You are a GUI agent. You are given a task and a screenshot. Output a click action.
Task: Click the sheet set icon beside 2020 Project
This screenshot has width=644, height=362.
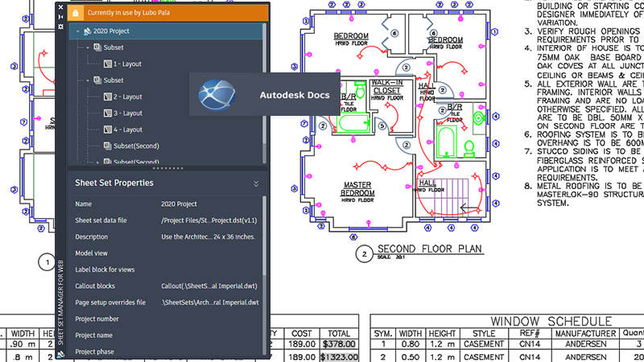pyautogui.click(x=87, y=31)
